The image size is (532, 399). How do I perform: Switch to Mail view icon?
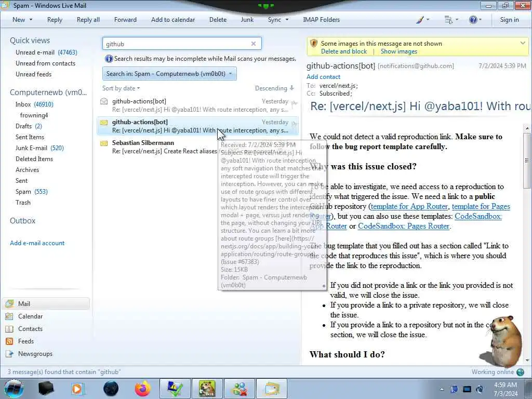coord(9,303)
